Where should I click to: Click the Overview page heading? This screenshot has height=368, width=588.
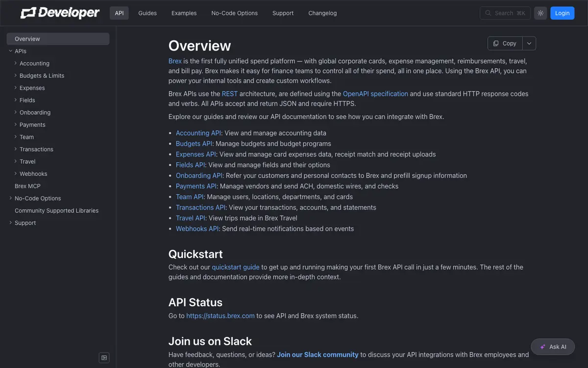199,46
